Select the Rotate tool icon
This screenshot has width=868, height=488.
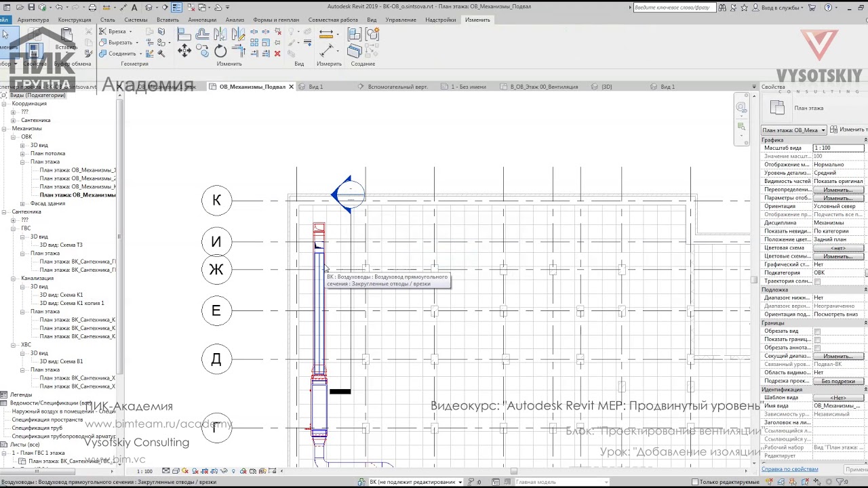click(x=220, y=51)
